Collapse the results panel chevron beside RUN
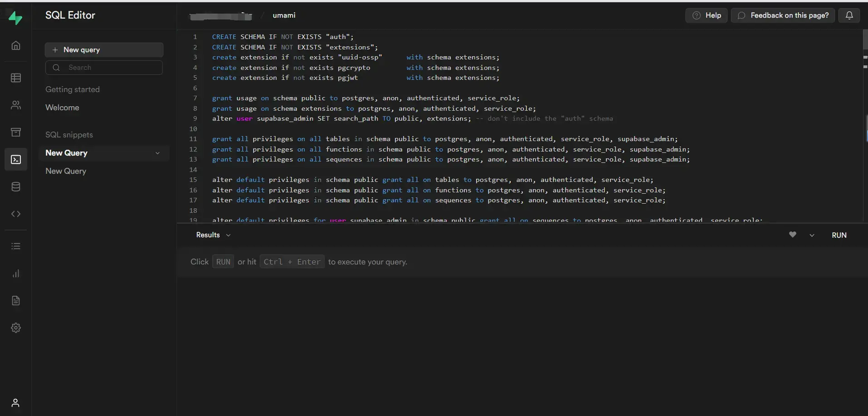Viewport: 868px width, 416px height. [812, 235]
